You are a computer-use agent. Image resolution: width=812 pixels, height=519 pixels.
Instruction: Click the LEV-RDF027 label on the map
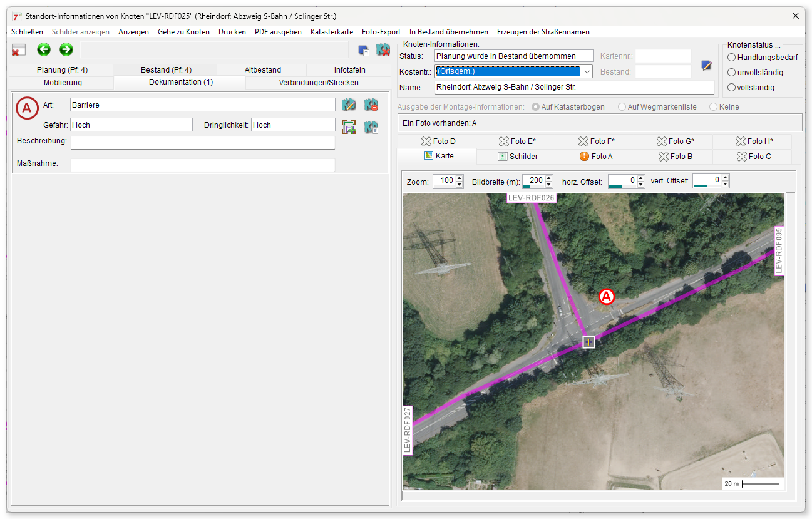408,430
